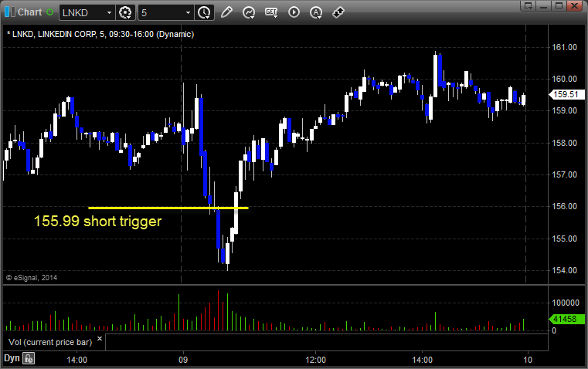This screenshot has width=588, height=369.
Task: Close the Chart window with red X
Action: [575, 5]
